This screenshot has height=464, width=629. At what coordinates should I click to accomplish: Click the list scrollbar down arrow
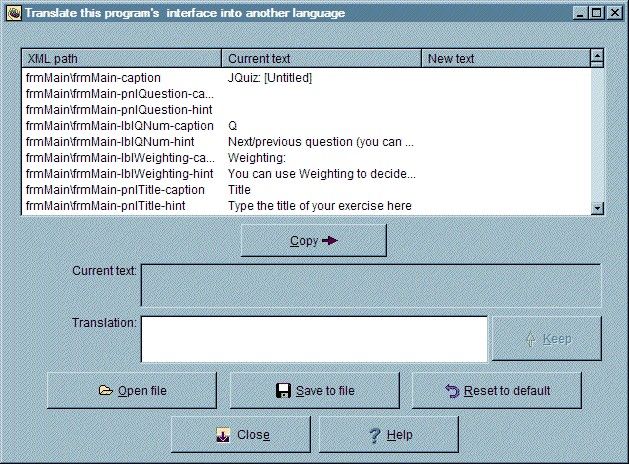[x=598, y=208]
